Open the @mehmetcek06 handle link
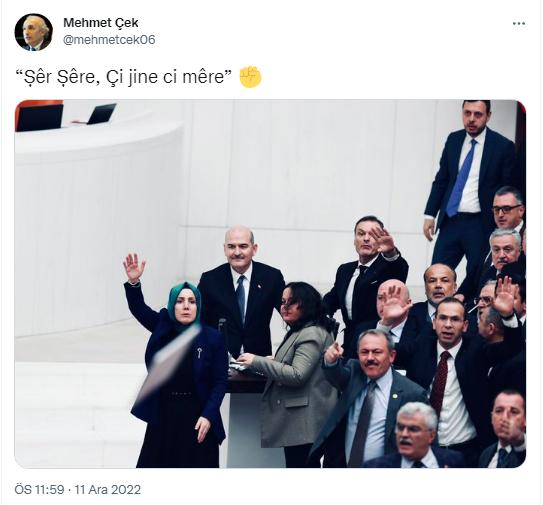Viewport: 543px width, 505px height. pyautogui.click(x=109, y=39)
